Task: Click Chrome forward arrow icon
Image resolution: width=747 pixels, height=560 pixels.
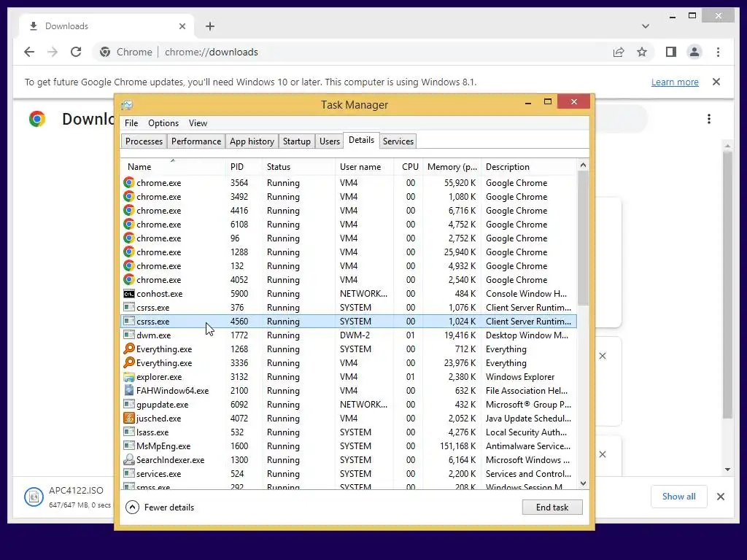Action: (53, 52)
